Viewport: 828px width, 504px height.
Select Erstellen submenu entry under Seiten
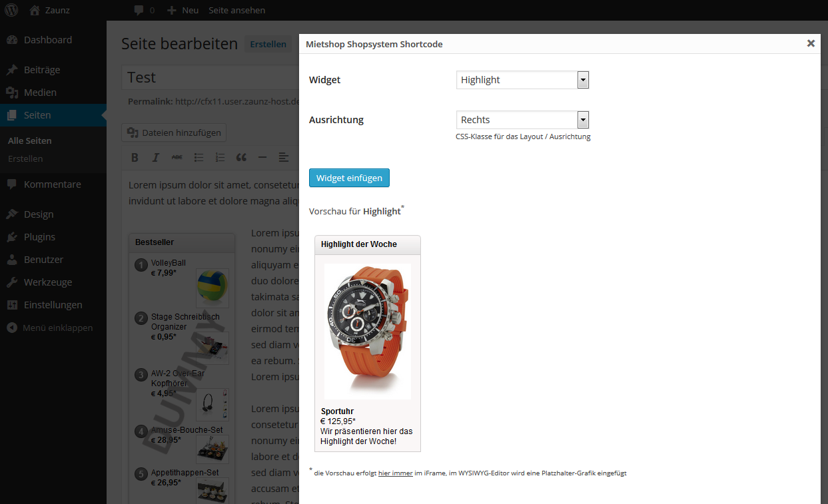(x=25, y=158)
